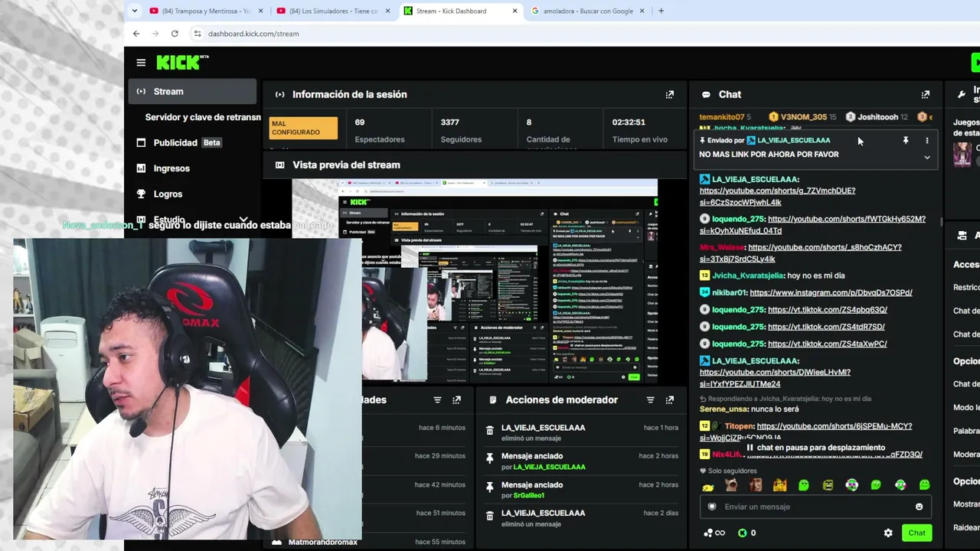Insert the screaming cat emote

click(731, 485)
